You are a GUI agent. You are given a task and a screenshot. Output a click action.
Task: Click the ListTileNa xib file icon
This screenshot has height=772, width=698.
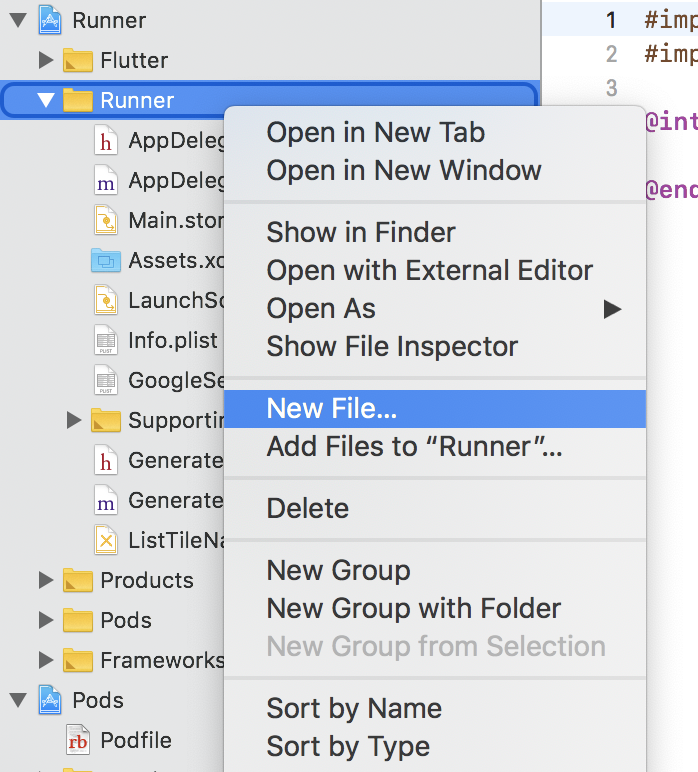105,541
